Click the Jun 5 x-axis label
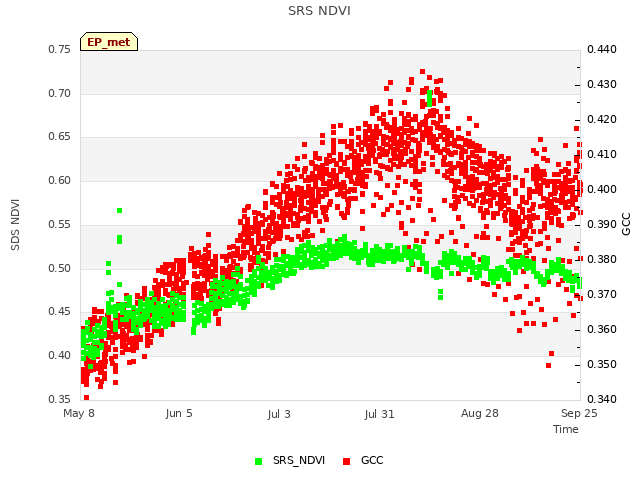 (179, 413)
